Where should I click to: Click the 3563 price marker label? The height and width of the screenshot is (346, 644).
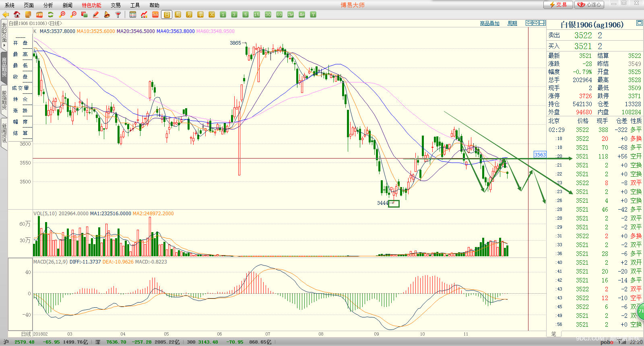[540, 154]
